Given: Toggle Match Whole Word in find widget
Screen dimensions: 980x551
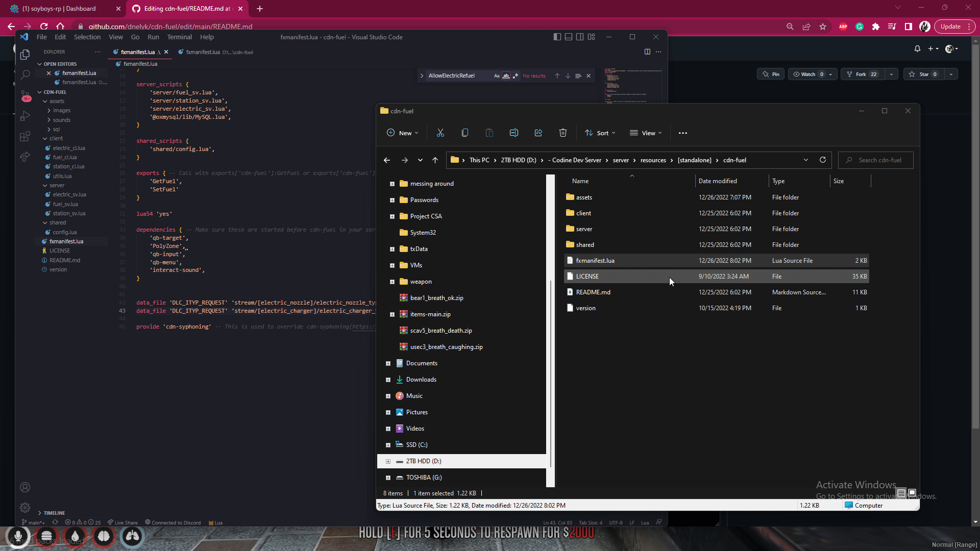Looking at the screenshot, I should pos(506,76).
